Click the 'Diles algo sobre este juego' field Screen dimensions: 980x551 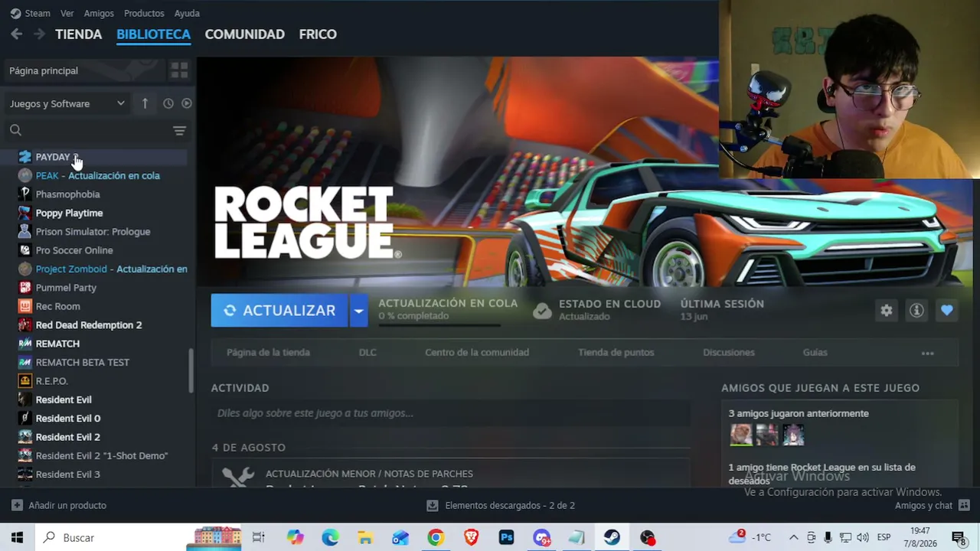click(x=451, y=413)
